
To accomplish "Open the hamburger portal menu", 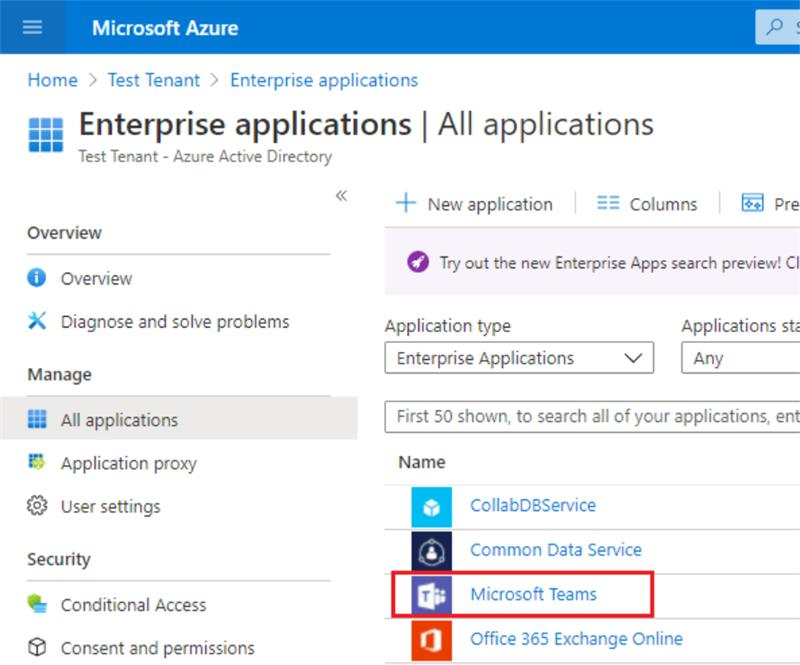I will click(32, 27).
